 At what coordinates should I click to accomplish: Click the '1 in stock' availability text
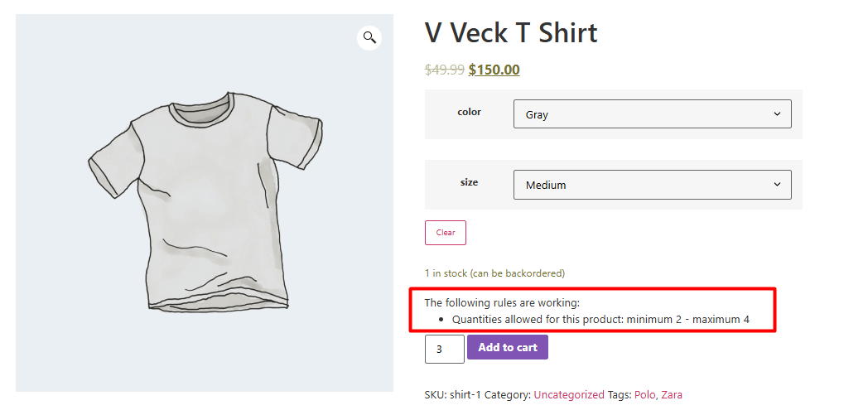pos(494,273)
